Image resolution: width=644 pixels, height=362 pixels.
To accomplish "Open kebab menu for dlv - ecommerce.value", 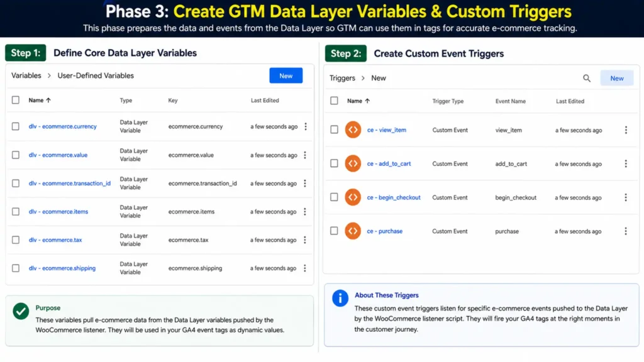I will point(305,155).
